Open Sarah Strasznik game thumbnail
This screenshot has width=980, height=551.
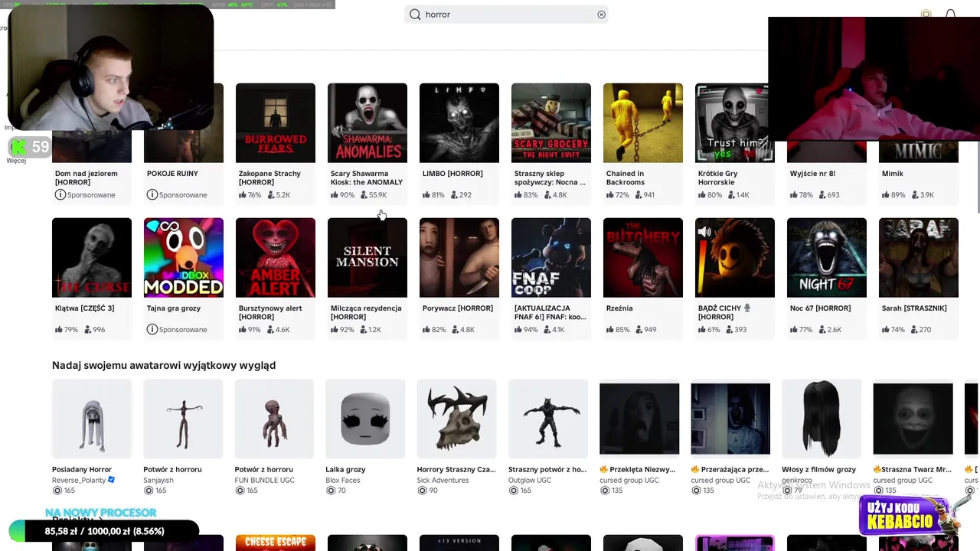pyautogui.click(x=919, y=258)
